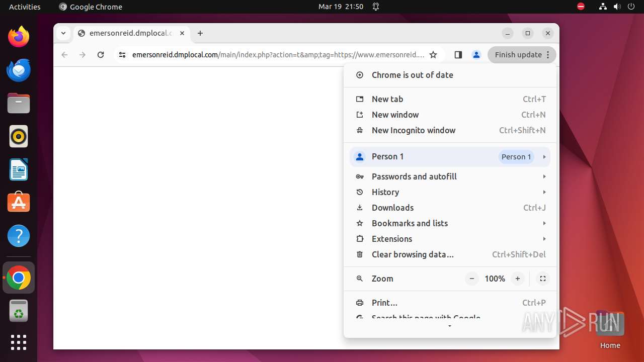Image resolution: width=644 pixels, height=362 pixels.
Task: Open site information icon in address bar
Action: pyautogui.click(x=122, y=55)
